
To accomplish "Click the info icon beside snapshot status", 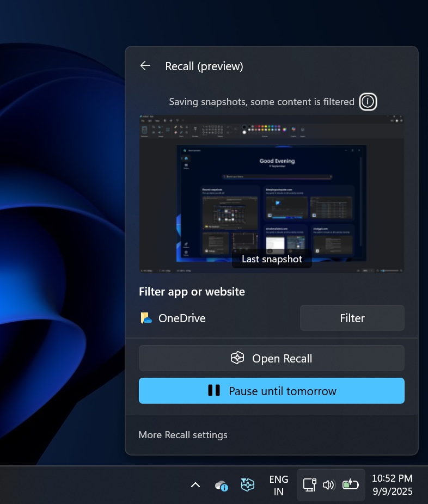I will [x=368, y=102].
